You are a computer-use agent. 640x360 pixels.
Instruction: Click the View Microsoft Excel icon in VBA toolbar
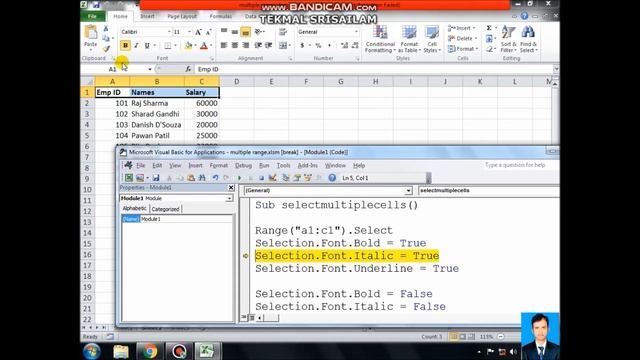pyautogui.click(x=129, y=178)
